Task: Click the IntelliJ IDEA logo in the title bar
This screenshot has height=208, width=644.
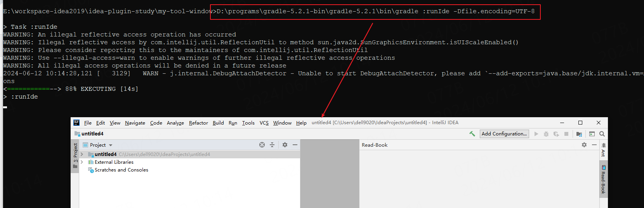Action: click(x=76, y=123)
